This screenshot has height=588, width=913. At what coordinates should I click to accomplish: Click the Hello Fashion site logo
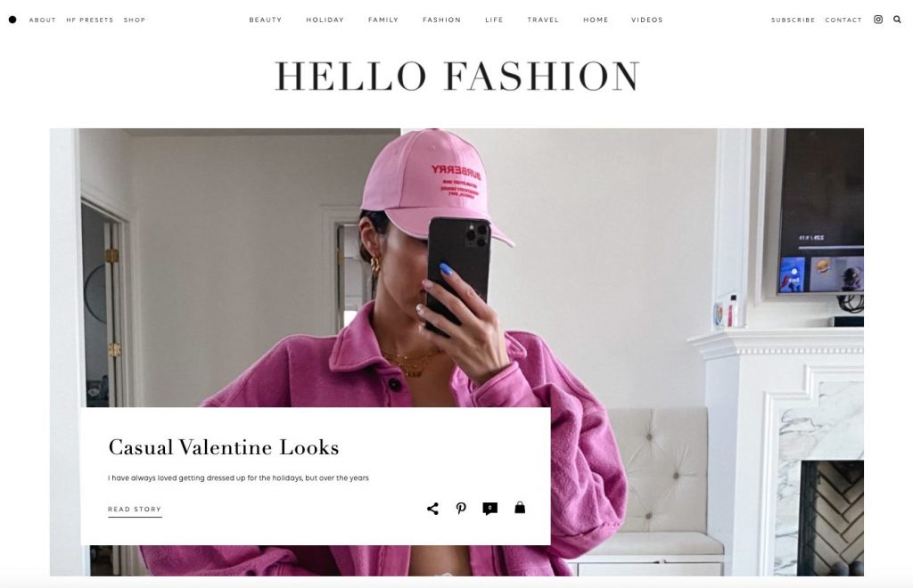click(457, 77)
